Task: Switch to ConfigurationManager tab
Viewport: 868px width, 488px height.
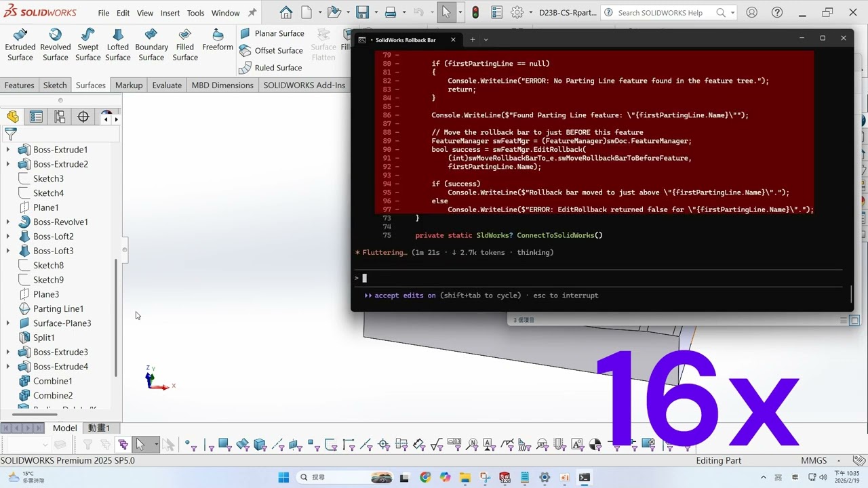Action: point(60,117)
